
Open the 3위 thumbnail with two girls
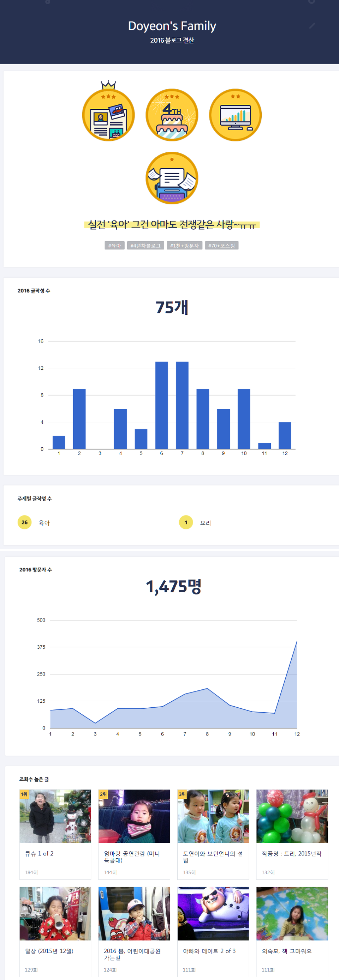click(x=213, y=816)
